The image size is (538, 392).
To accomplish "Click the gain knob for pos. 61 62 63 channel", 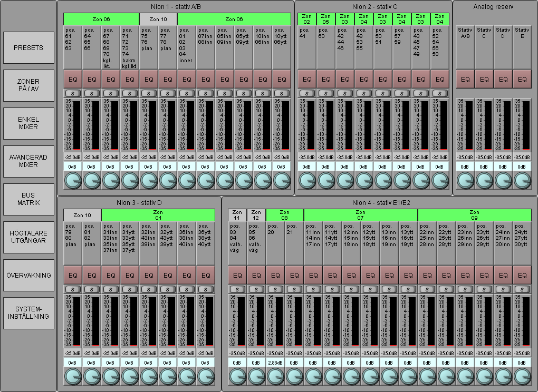I will tap(73, 180).
